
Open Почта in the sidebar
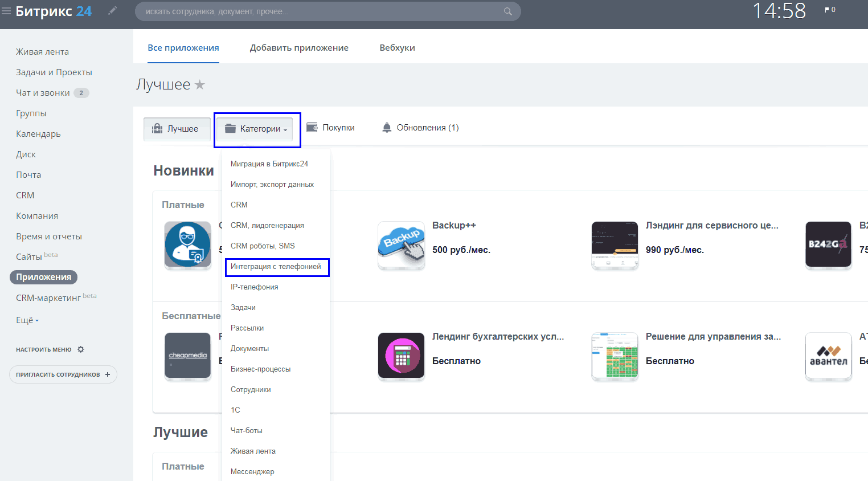28,174
